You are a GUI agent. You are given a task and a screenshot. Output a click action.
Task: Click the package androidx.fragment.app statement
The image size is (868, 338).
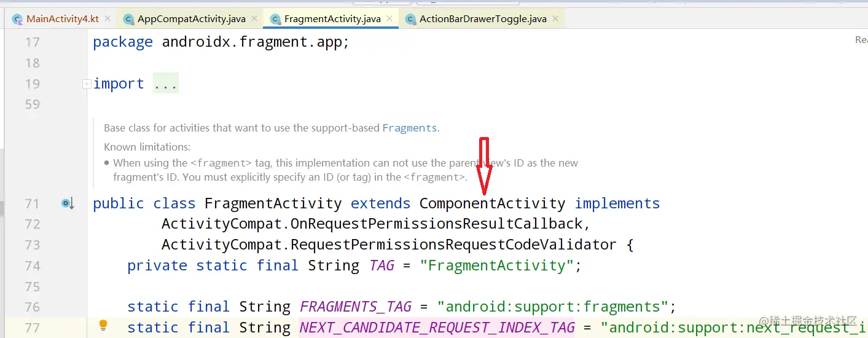click(x=221, y=42)
